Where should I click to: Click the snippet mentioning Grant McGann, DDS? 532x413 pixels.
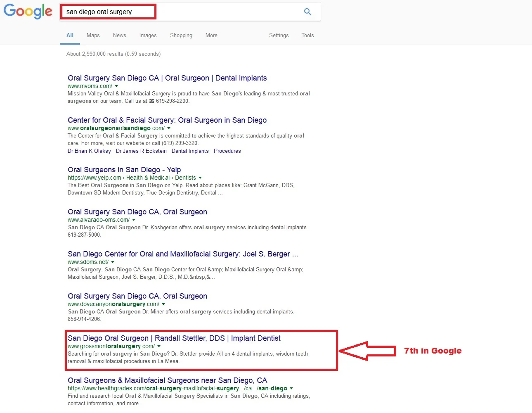point(181,189)
